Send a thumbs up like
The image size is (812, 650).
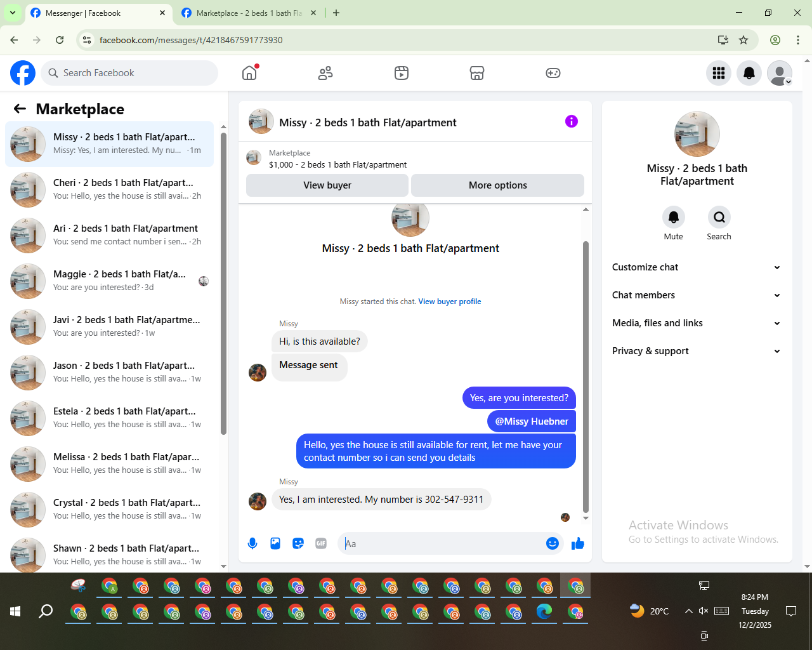pos(578,543)
